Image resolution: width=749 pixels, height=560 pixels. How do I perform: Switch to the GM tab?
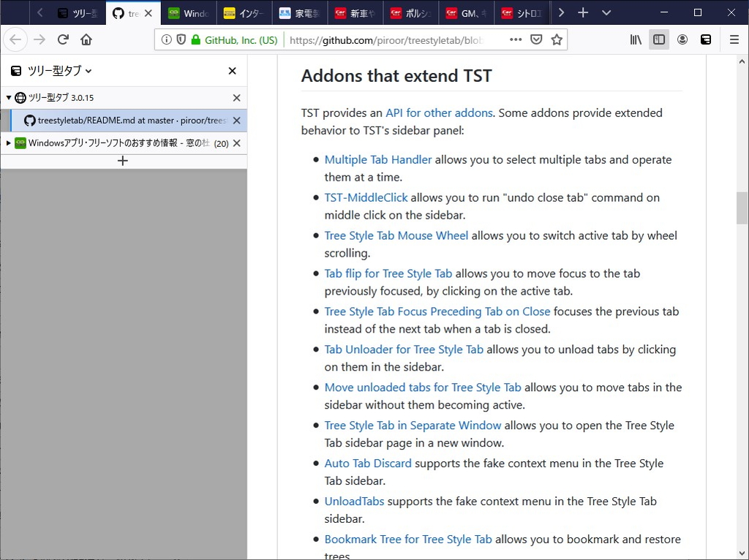click(x=466, y=13)
